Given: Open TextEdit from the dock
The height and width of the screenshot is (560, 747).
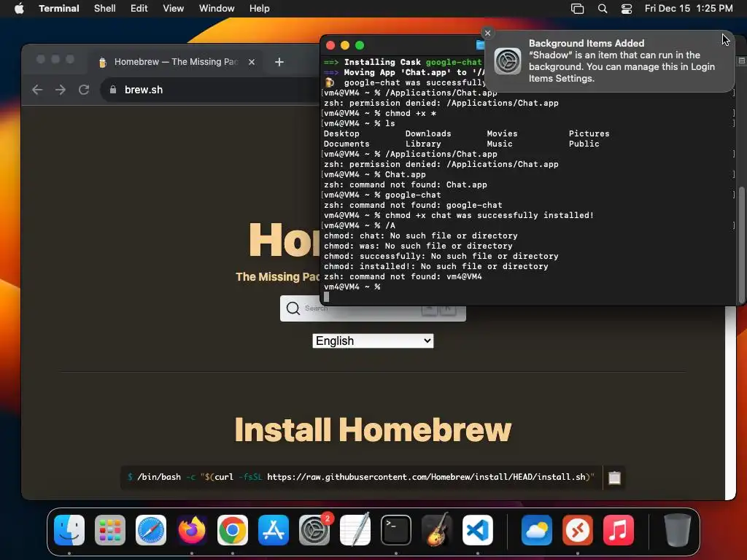Looking at the screenshot, I should tap(355, 530).
